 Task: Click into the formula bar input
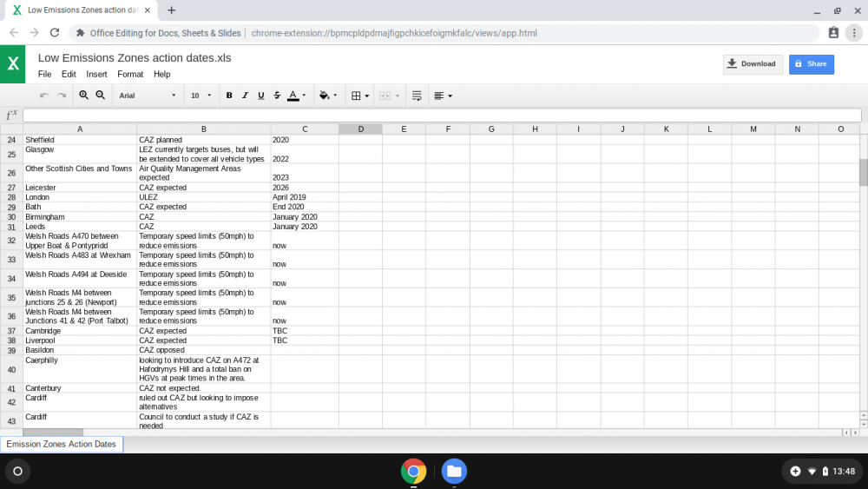pos(442,116)
